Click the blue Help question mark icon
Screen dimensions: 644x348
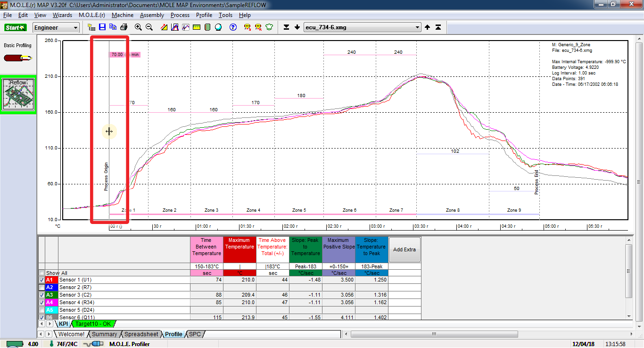pyautogui.click(x=233, y=27)
